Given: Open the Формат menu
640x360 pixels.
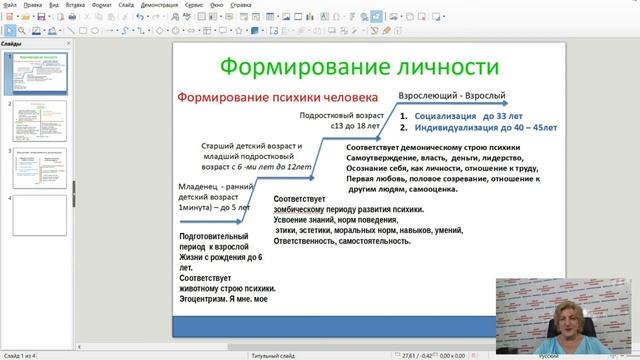Looking at the screenshot, I should point(102,5).
